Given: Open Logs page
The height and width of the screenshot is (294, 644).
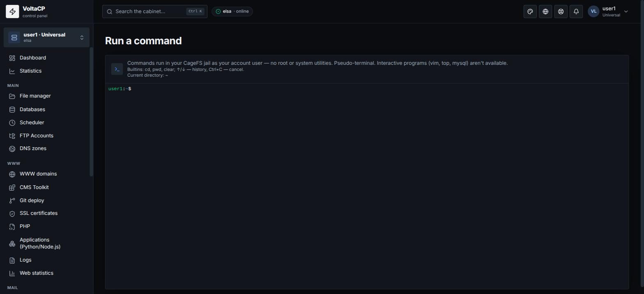Looking at the screenshot, I should pyautogui.click(x=46, y=260).
